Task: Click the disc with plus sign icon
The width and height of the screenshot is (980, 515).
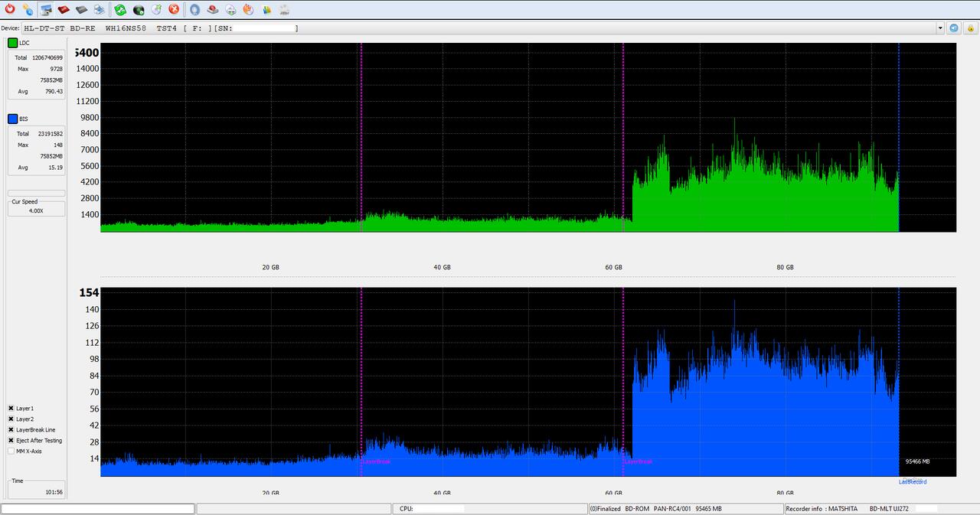Action: coord(230,9)
